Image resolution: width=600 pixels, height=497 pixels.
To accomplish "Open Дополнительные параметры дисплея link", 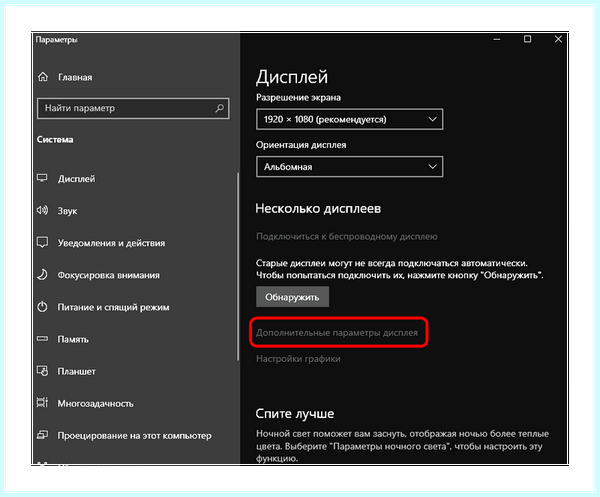I will (337, 333).
